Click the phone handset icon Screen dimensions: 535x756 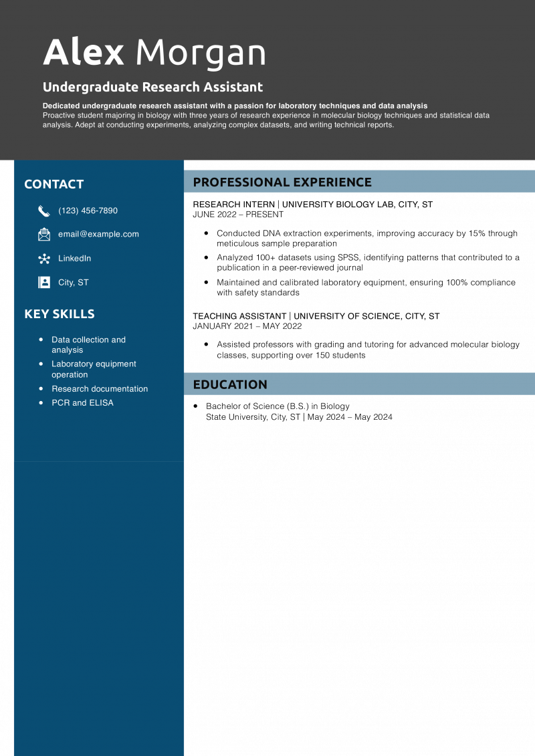tap(44, 211)
